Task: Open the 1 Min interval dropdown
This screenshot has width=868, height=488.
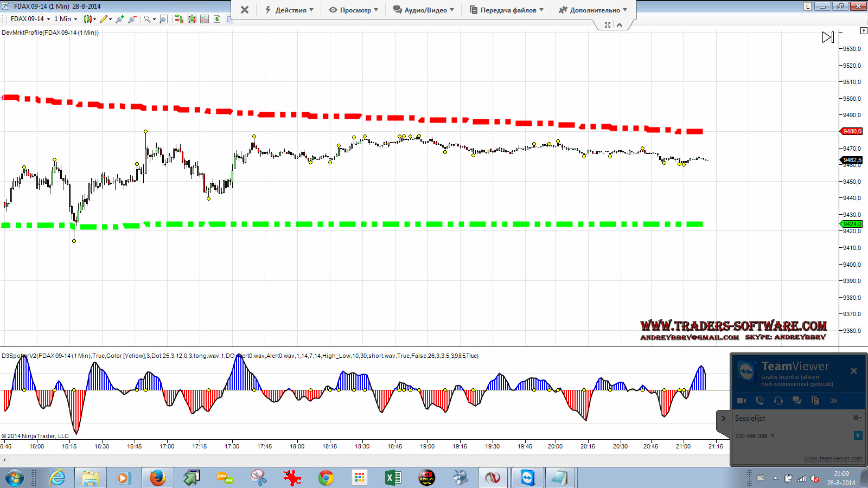Action: coord(65,19)
